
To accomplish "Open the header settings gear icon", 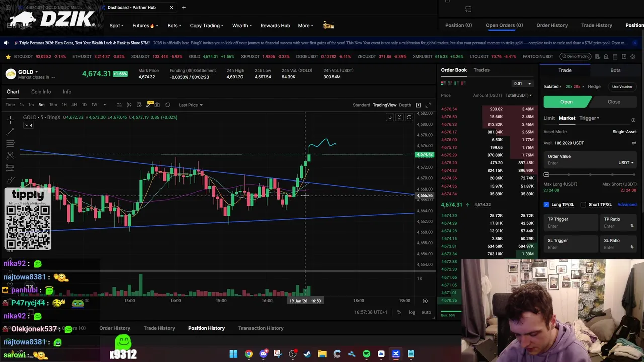I will coord(633,57).
